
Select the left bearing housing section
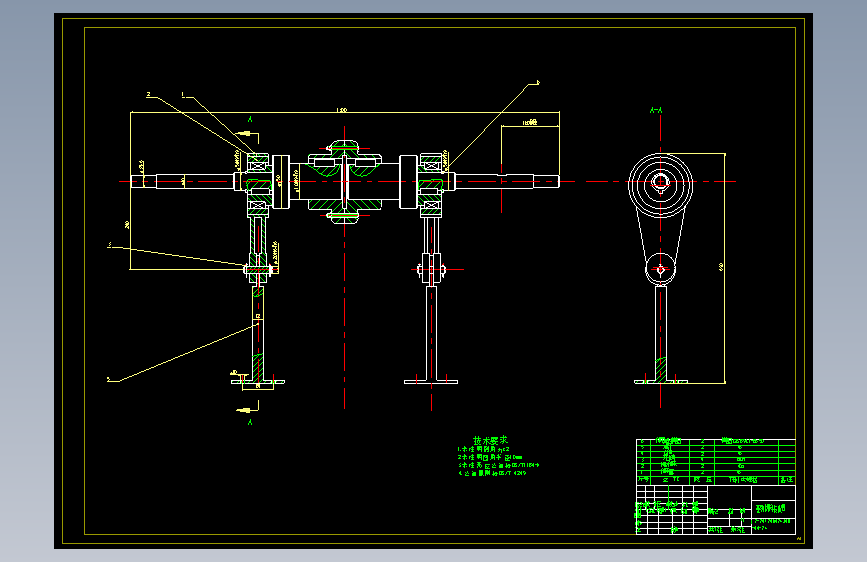click(x=258, y=185)
